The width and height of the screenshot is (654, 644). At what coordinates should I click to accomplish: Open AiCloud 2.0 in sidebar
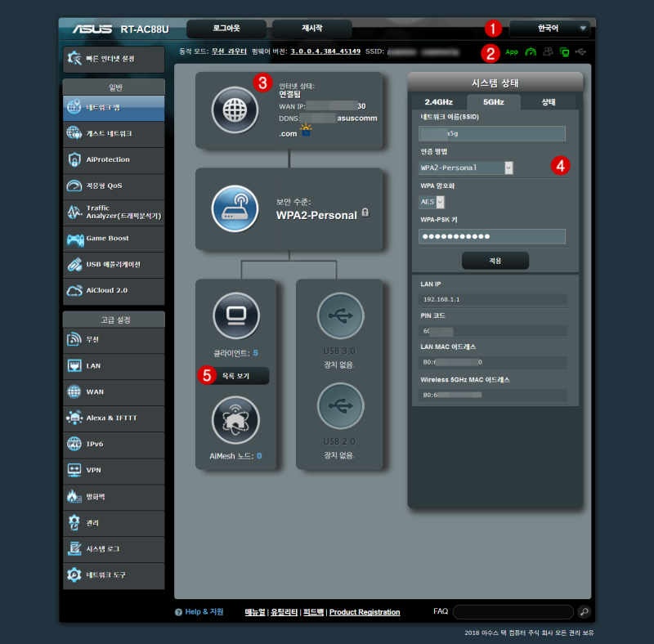[x=114, y=291]
